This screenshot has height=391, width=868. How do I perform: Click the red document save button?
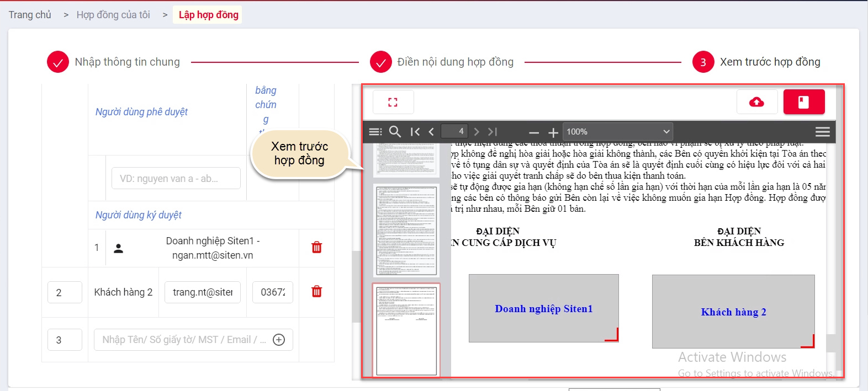tap(804, 102)
